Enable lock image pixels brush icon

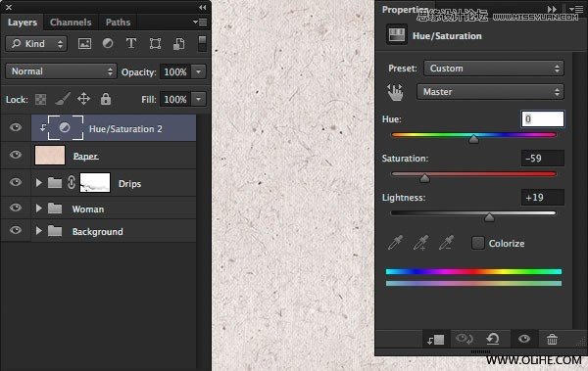(x=63, y=99)
